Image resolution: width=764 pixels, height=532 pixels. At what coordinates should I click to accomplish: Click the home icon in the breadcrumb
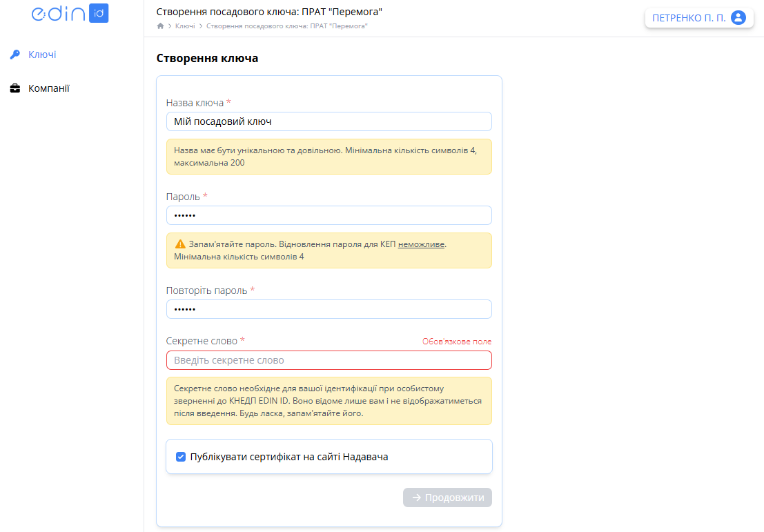click(x=160, y=25)
